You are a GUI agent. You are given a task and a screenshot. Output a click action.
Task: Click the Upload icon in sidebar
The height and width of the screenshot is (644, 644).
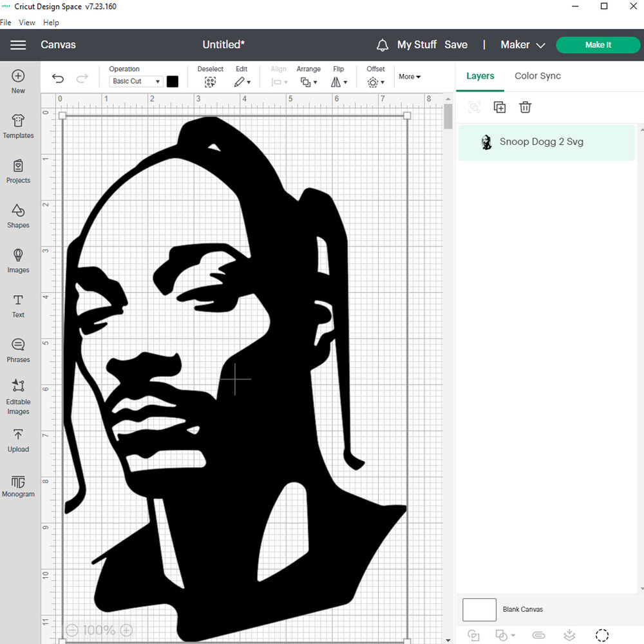pos(18,440)
